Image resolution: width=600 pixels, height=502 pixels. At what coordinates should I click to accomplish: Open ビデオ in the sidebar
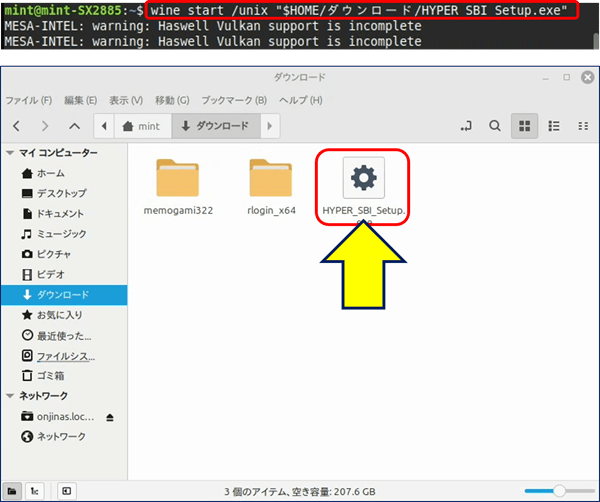[x=64, y=275]
